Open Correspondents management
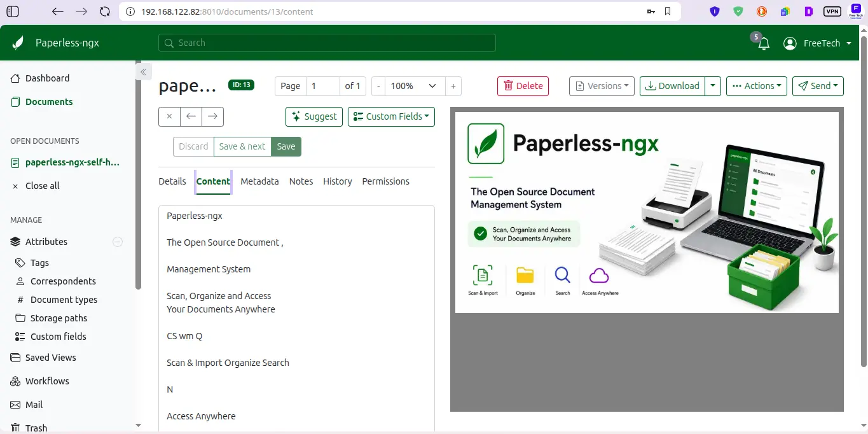Image resolution: width=868 pixels, height=434 pixels. click(x=63, y=281)
